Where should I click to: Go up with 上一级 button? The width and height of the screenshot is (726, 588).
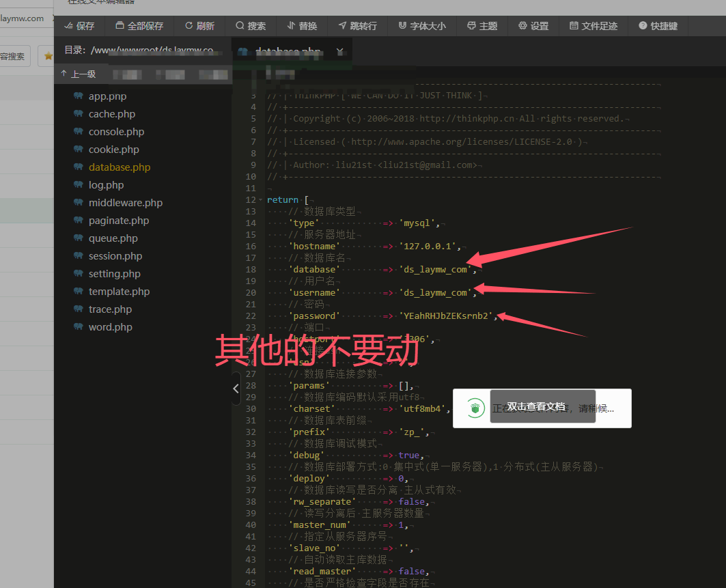click(x=79, y=74)
